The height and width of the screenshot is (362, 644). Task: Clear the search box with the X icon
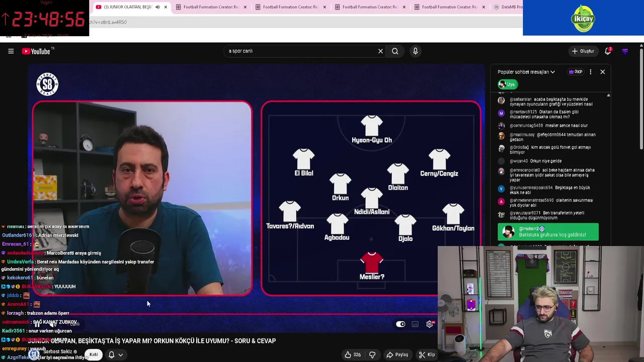[380, 51]
